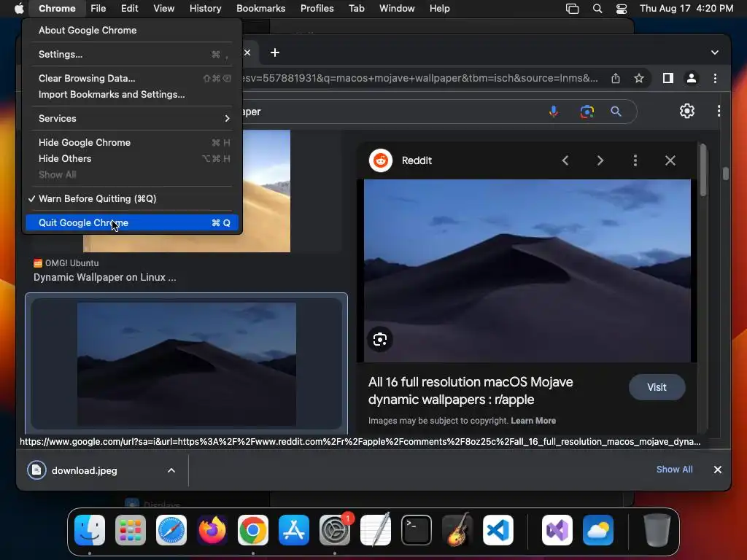Open the download.jpeg file

[84, 470]
